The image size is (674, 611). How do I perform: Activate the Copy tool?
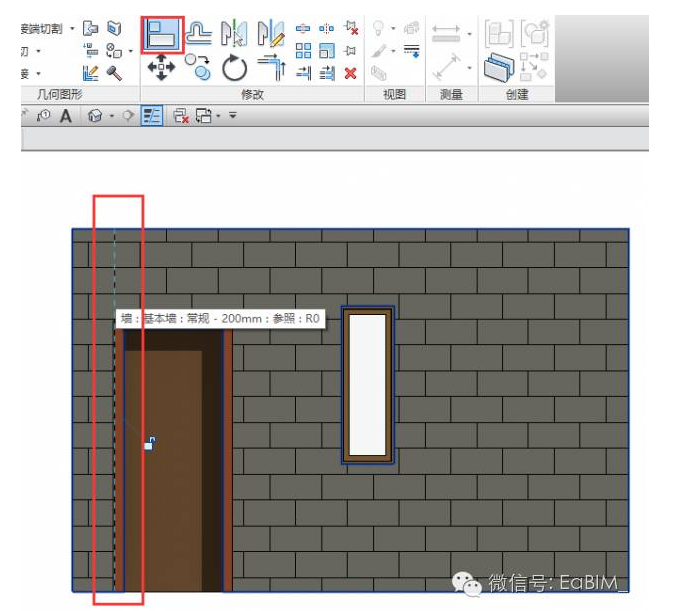(198, 67)
